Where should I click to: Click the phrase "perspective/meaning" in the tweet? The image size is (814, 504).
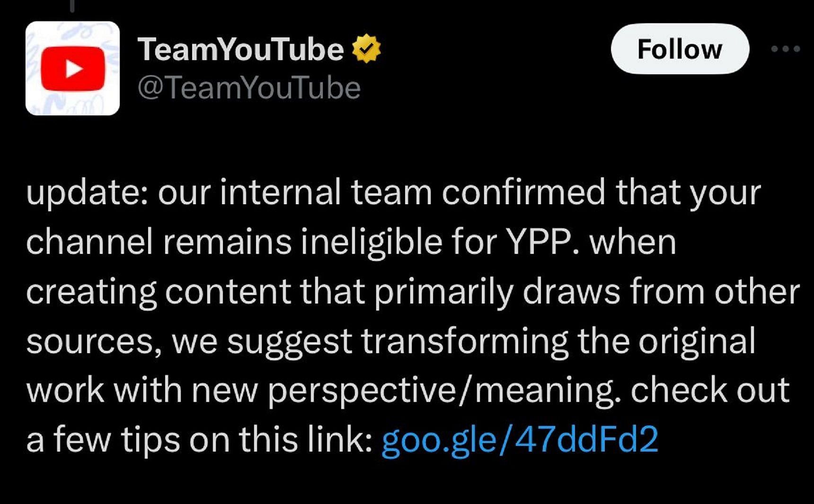coord(441,390)
